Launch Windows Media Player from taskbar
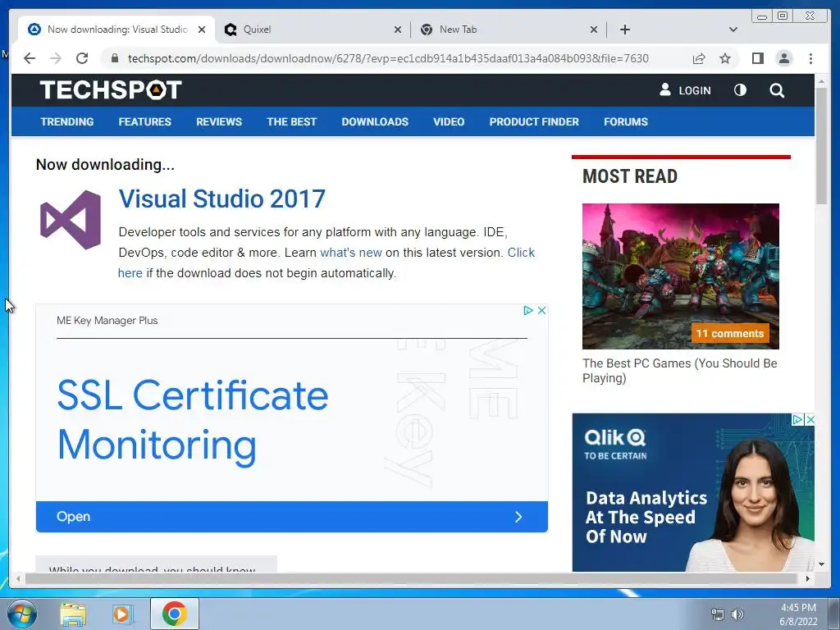840x630 pixels. [123, 614]
